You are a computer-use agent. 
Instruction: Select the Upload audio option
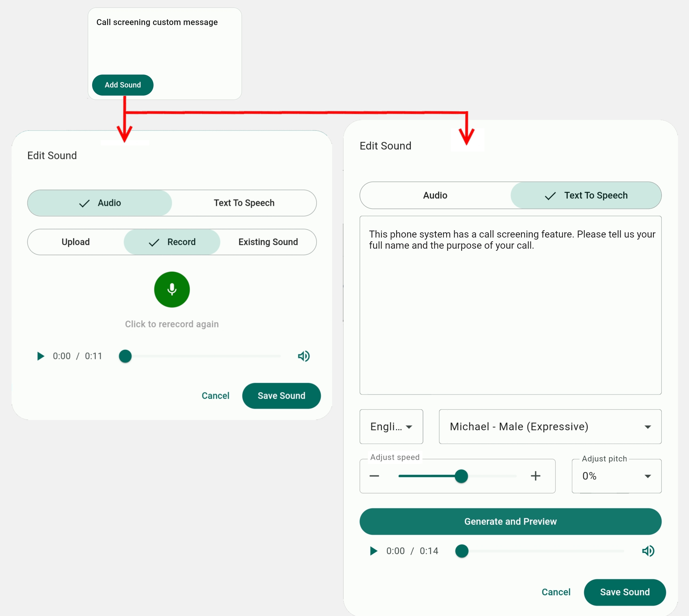point(75,242)
